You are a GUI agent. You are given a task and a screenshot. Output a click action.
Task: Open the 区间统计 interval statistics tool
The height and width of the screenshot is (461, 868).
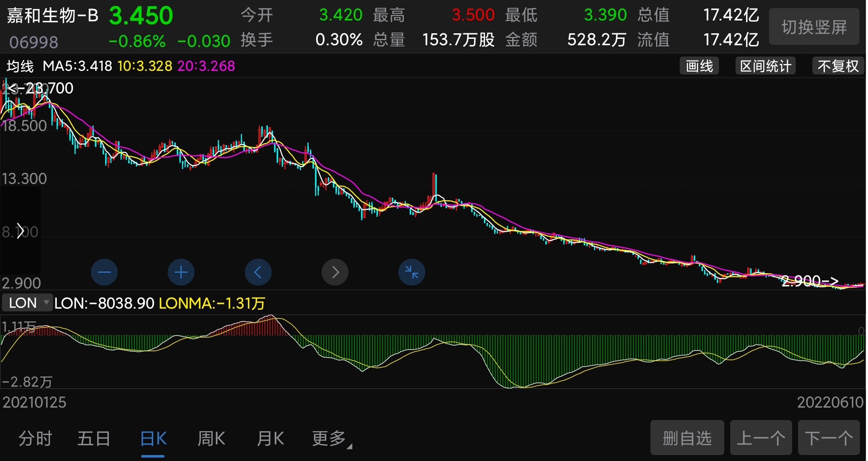tap(765, 66)
